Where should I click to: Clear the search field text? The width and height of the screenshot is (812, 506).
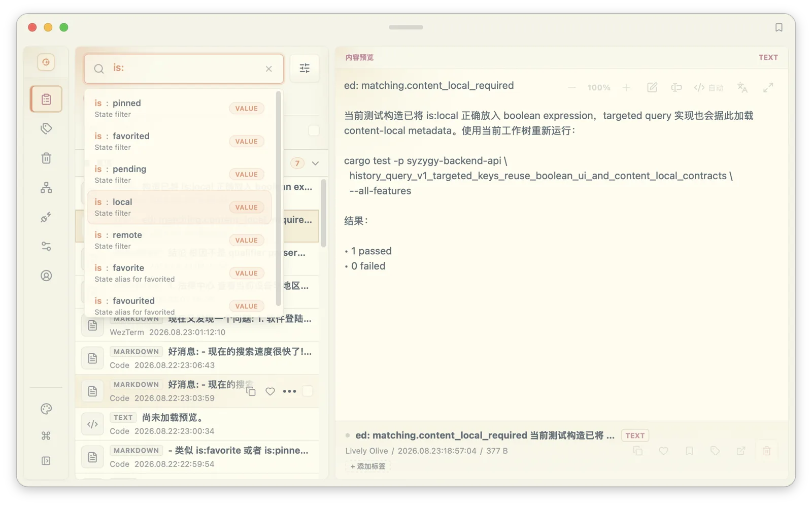coord(269,69)
